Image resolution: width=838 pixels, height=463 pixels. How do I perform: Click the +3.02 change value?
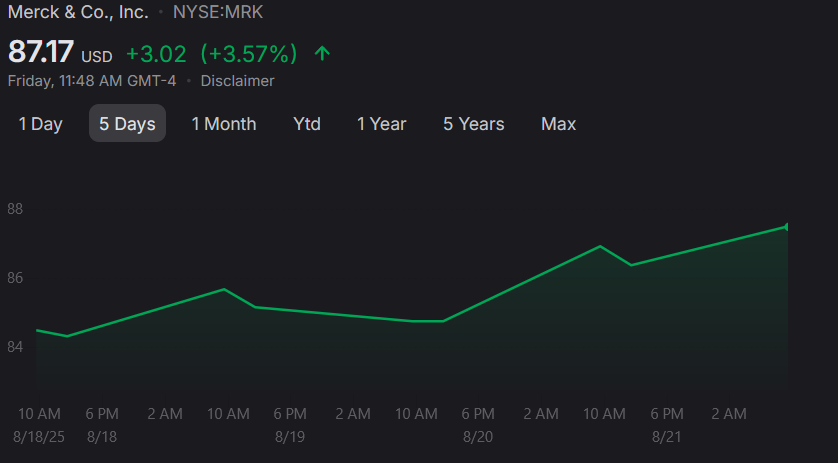point(156,54)
